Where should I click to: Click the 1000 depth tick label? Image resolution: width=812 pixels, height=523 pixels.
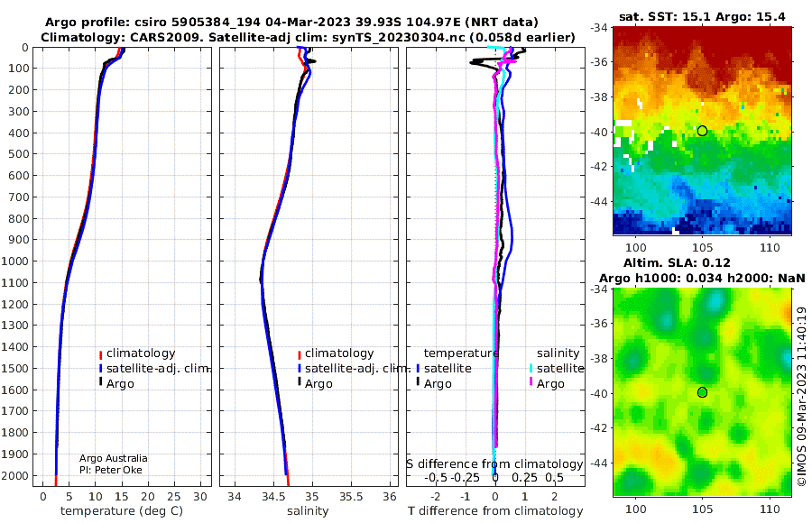(18, 261)
